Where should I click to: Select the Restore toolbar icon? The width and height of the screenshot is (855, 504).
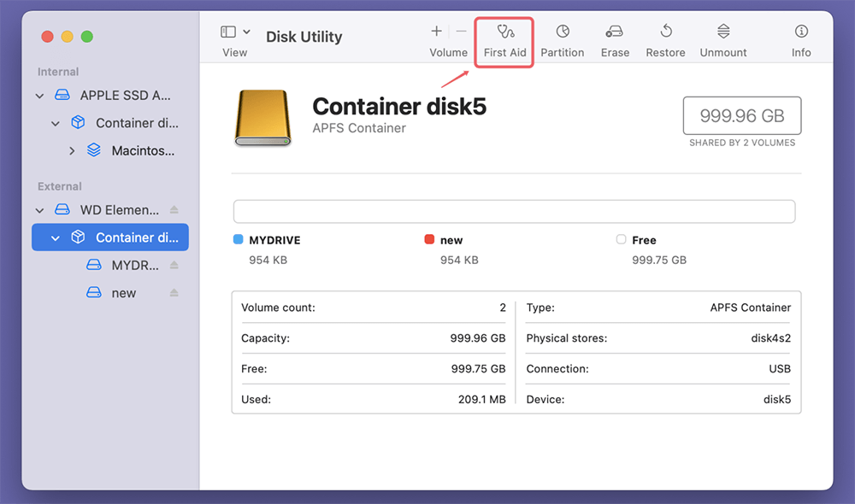point(665,40)
